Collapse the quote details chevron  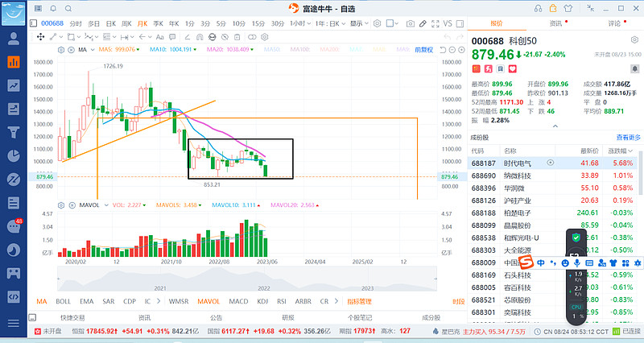555,126
